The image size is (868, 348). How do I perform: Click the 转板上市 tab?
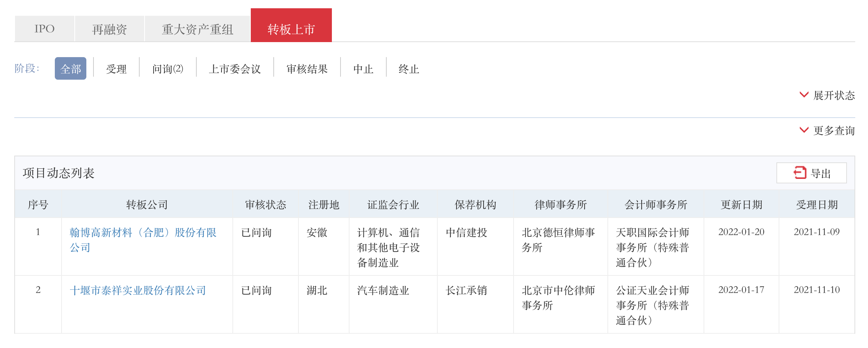click(x=291, y=29)
